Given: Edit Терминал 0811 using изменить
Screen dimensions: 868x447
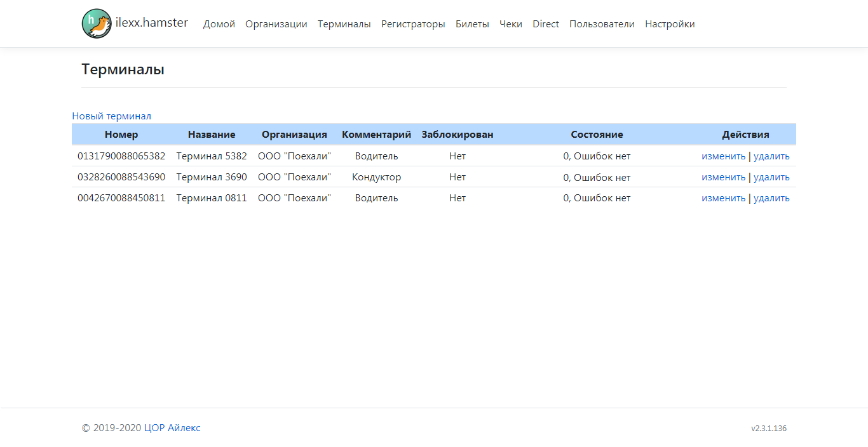Looking at the screenshot, I should pyautogui.click(x=723, y=198).
